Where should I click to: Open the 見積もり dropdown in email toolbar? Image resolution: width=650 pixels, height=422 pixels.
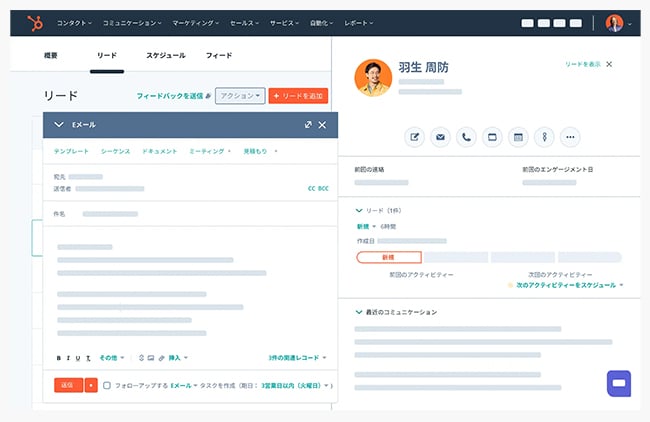coord(260,151)
